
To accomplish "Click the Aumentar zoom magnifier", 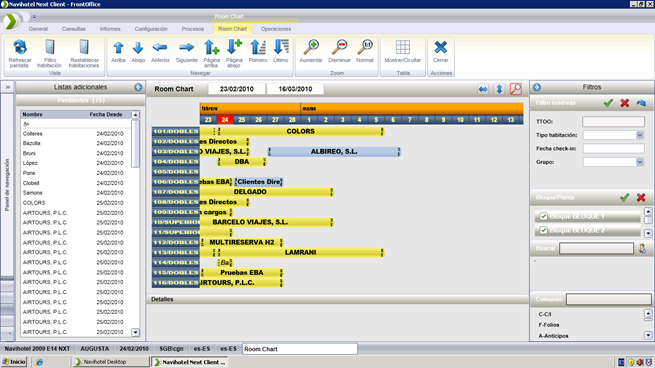I will click(x=311, y=48).
